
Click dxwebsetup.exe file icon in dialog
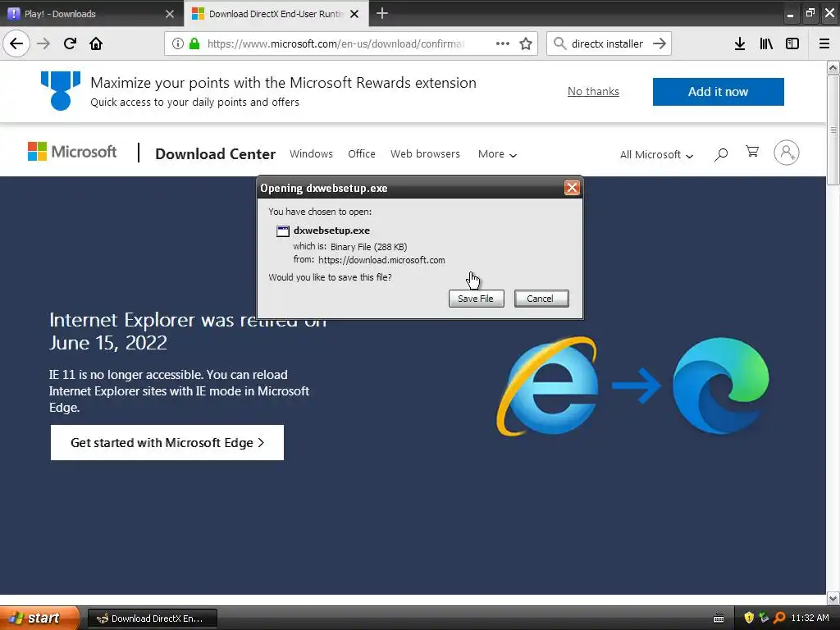[x=283, y=231]
